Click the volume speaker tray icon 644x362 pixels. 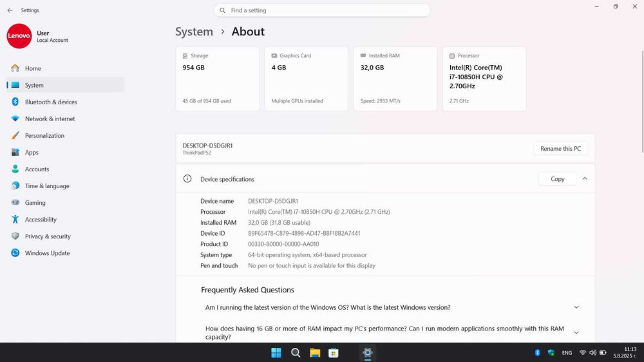pos(592,352)
